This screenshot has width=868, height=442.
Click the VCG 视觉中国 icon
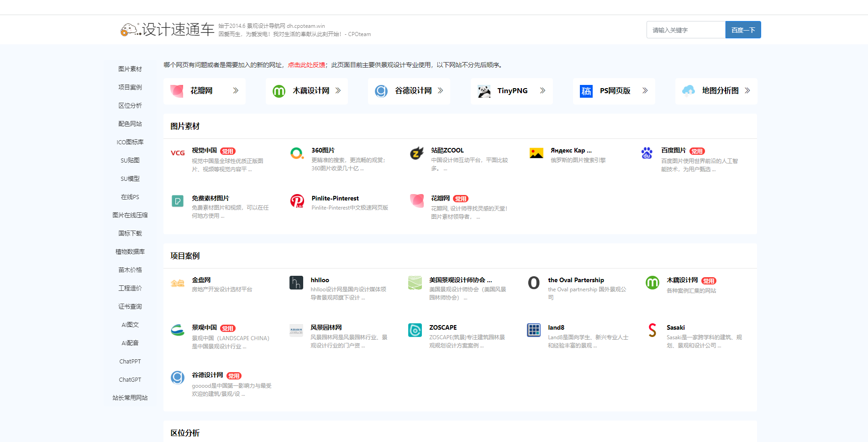tap(178, 153)
